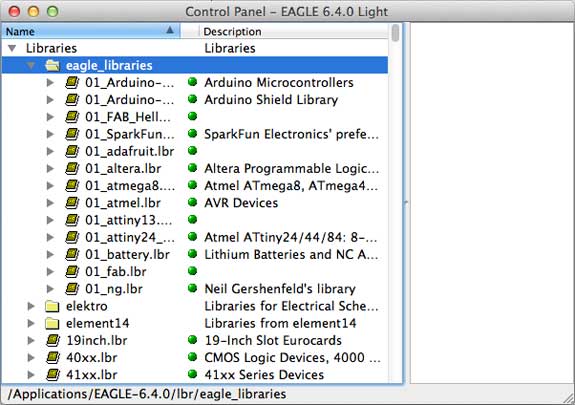This screenshot has width=575, height=405.
Task: Click the book icon next to 01_attiny13....
Action: (72, 220)
